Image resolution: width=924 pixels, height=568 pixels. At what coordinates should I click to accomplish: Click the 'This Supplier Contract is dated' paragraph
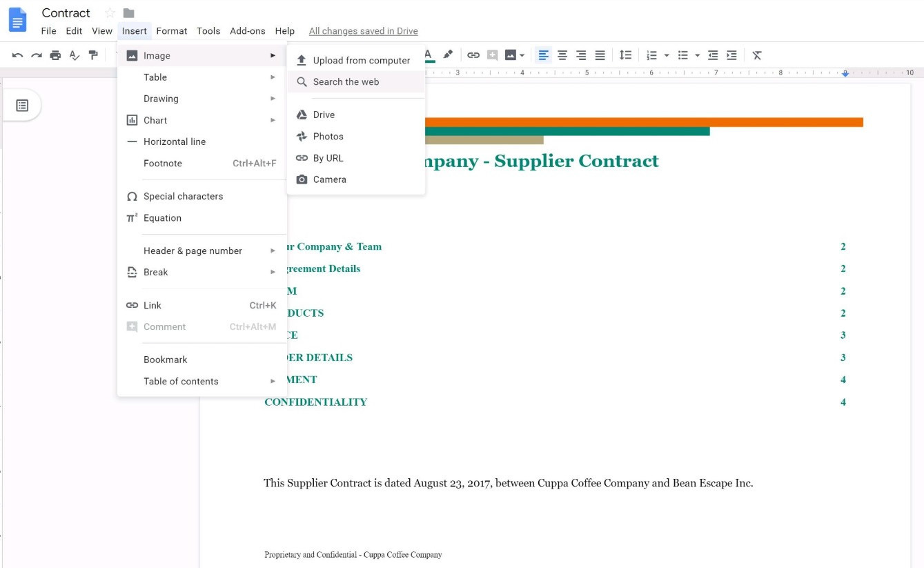coord(509,483)
